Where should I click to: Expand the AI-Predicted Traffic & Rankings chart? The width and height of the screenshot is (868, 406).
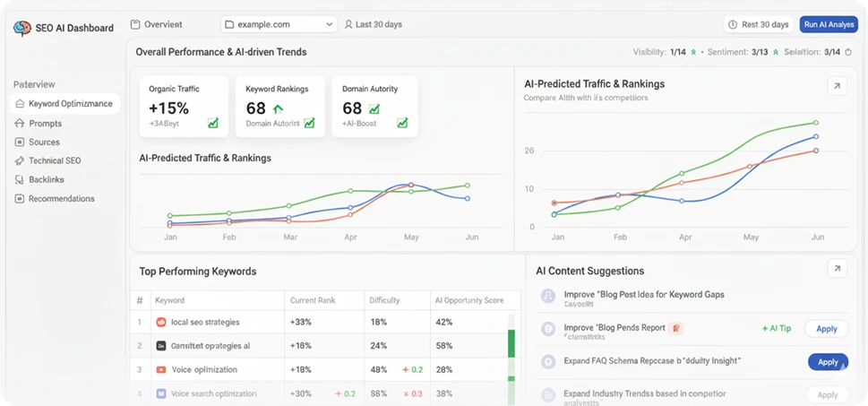click(x=837, y=86)
